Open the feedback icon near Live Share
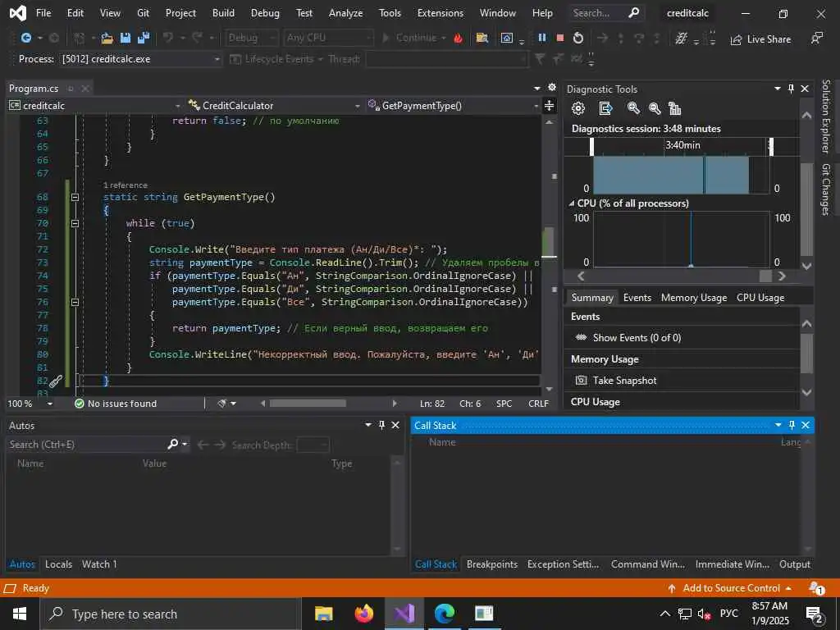Screen dimensions: 840x630 point(816,39)
